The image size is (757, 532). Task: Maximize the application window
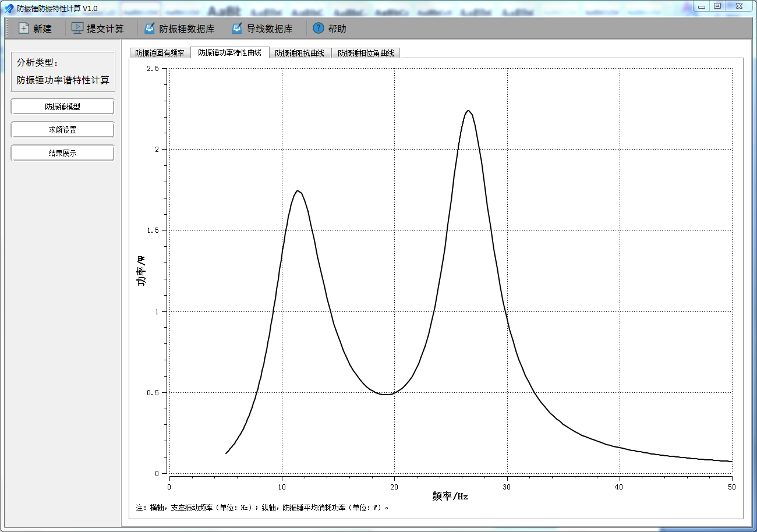(717, 6)
